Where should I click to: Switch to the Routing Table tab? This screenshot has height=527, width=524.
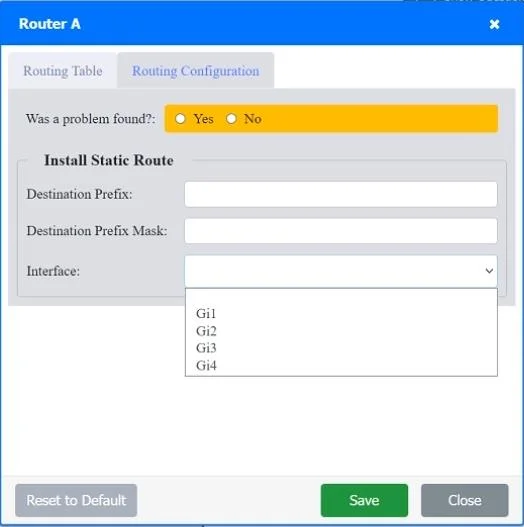63,71
